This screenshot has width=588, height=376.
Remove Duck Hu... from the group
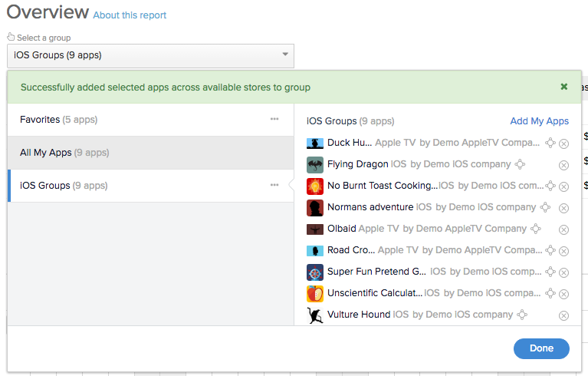[563, 143]
